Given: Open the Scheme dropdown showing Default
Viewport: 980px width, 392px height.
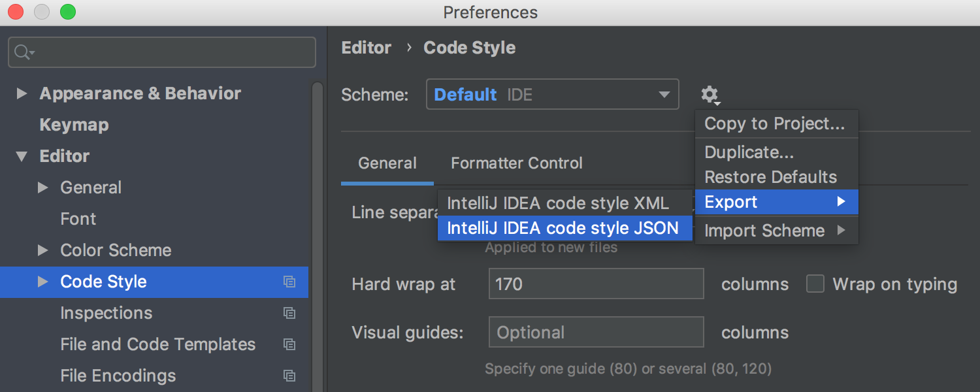Looking at the screenshot, I should point(552,95).
